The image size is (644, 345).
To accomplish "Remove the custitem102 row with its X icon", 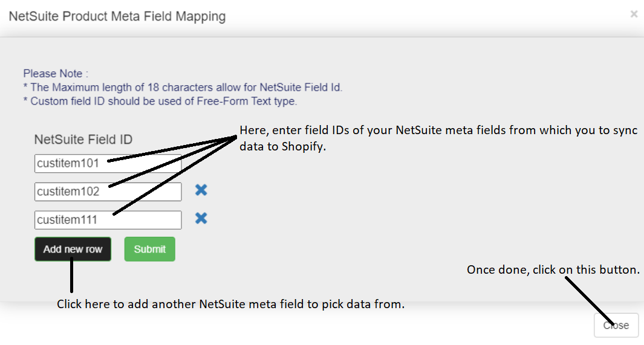I will (201, 190).
